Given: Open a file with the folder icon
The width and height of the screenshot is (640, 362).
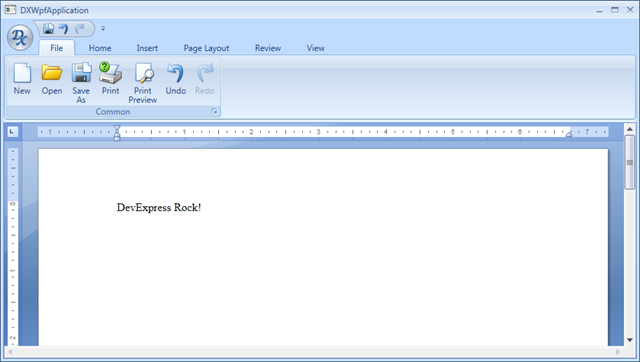Looking at the screenshot, I should (x=52, y=79).
